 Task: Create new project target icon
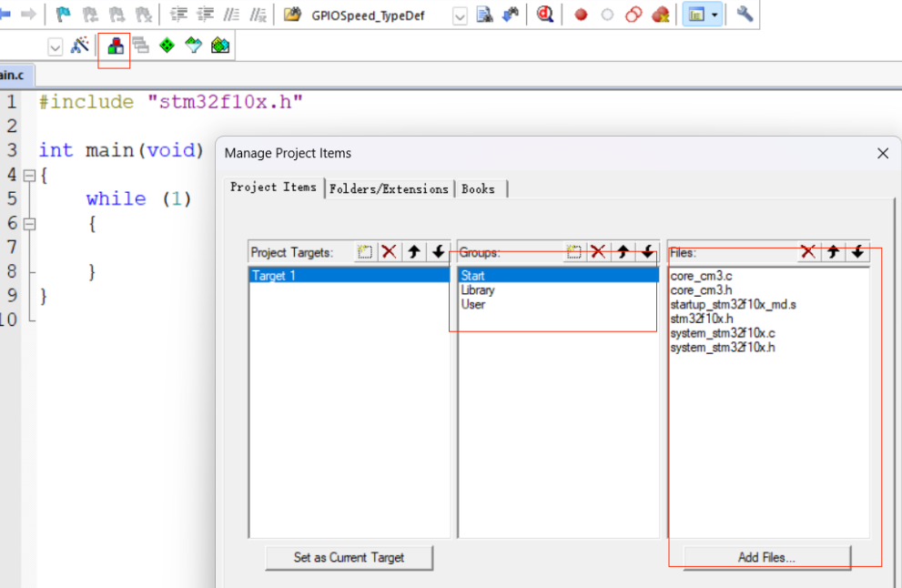pos(365,251)
